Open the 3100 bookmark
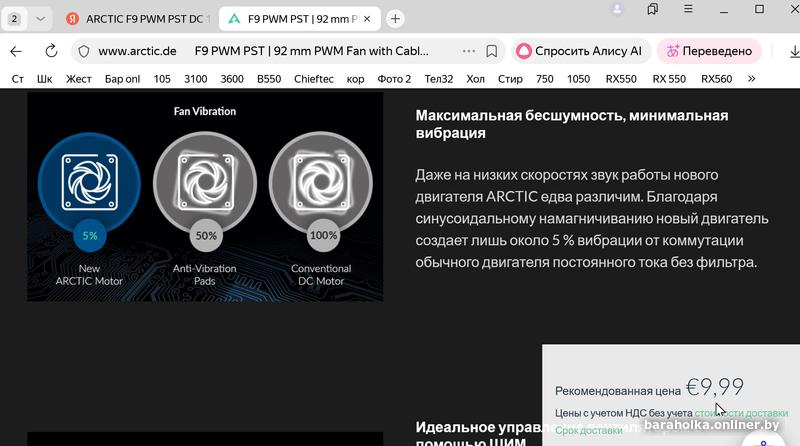Screen dimensions: 800x446 click(195, 79)
